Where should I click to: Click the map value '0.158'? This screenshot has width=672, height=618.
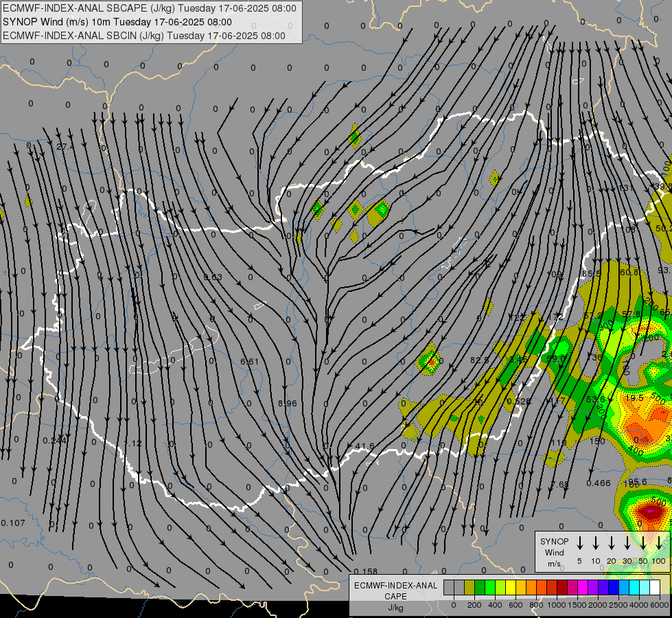366,571
